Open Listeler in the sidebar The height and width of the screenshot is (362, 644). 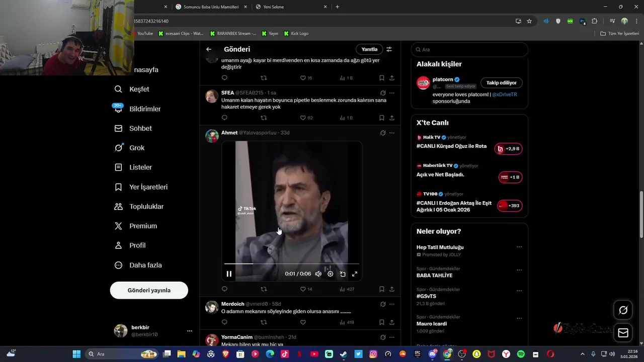coord(133,167)
